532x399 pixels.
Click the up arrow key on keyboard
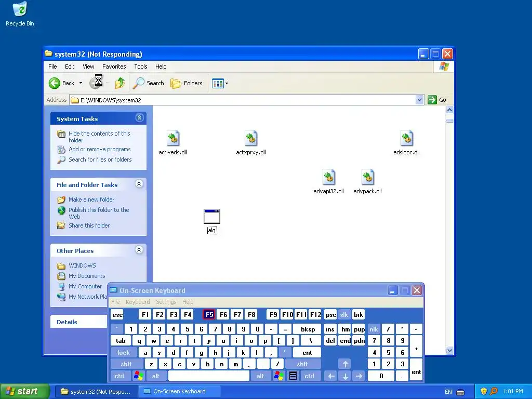click(345, 364)
